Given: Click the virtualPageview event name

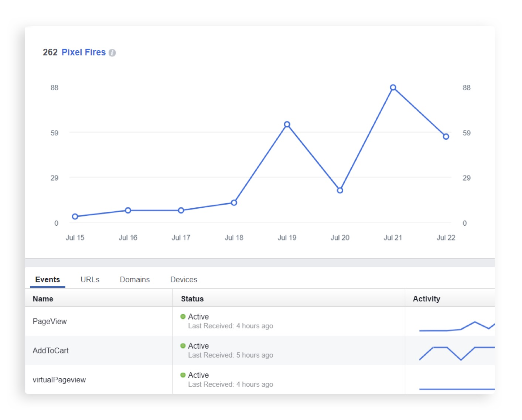Looking at the screenshot, I should pyautogui.click(x=59, y=380).
